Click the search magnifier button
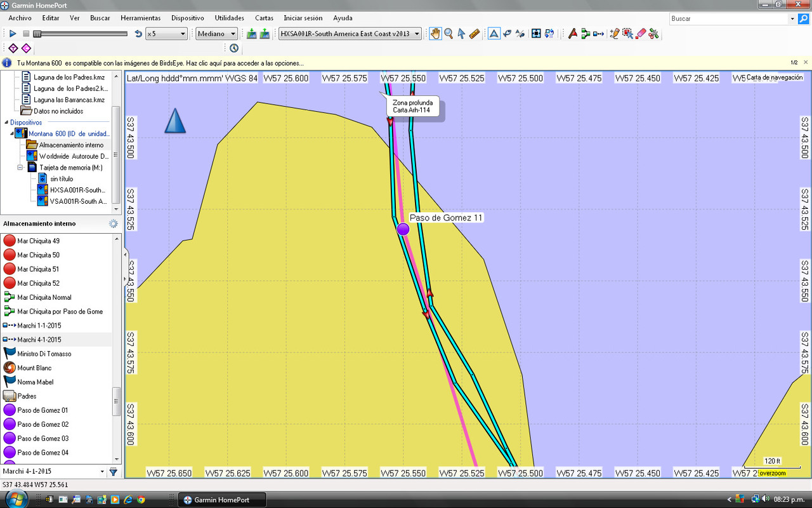 tap(803, 18)
